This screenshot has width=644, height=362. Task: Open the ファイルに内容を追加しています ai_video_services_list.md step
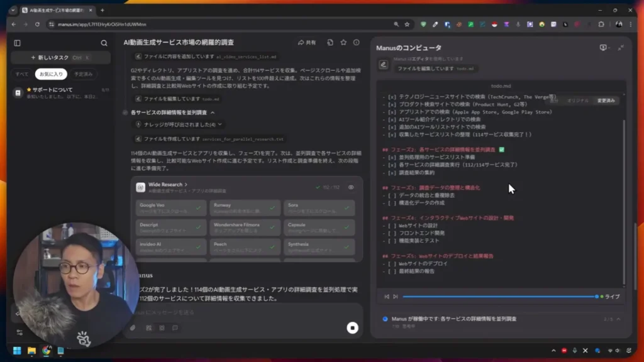point(206,57)
